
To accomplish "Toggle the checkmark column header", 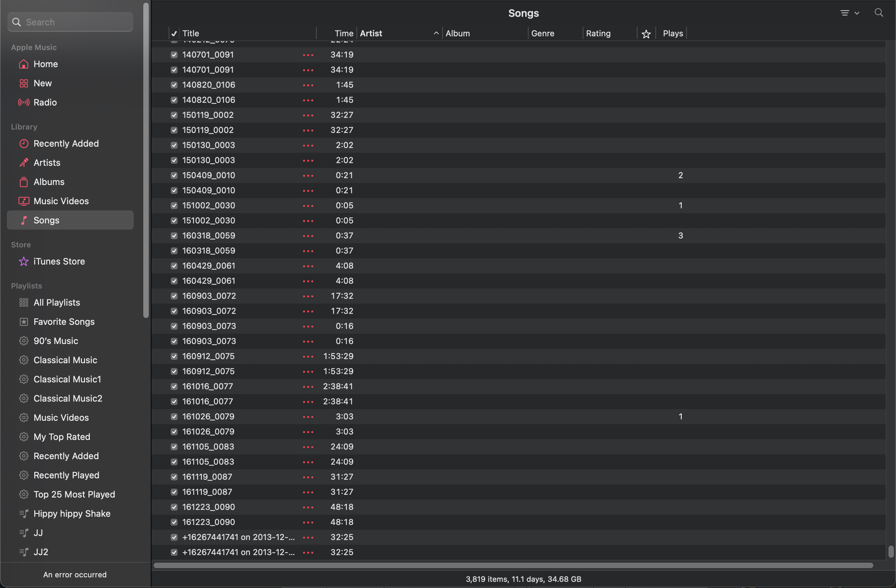I will (x=174, y=34).
